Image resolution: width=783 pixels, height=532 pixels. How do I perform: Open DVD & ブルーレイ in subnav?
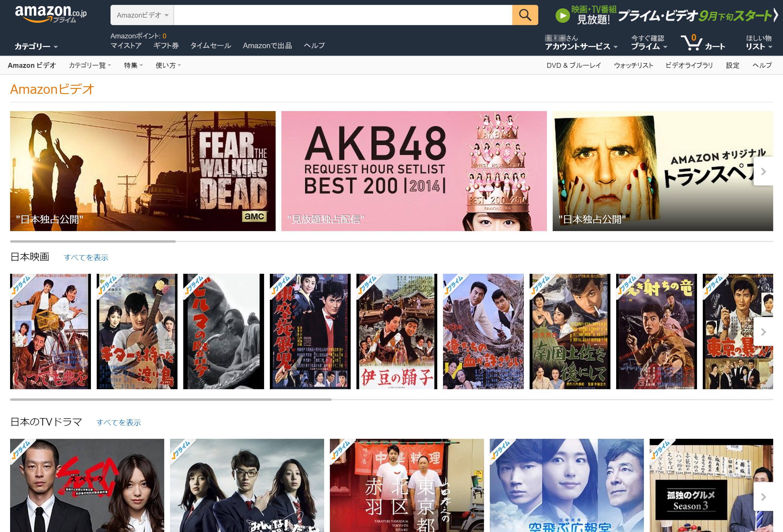pyautogui.click(x=573, y=65)
